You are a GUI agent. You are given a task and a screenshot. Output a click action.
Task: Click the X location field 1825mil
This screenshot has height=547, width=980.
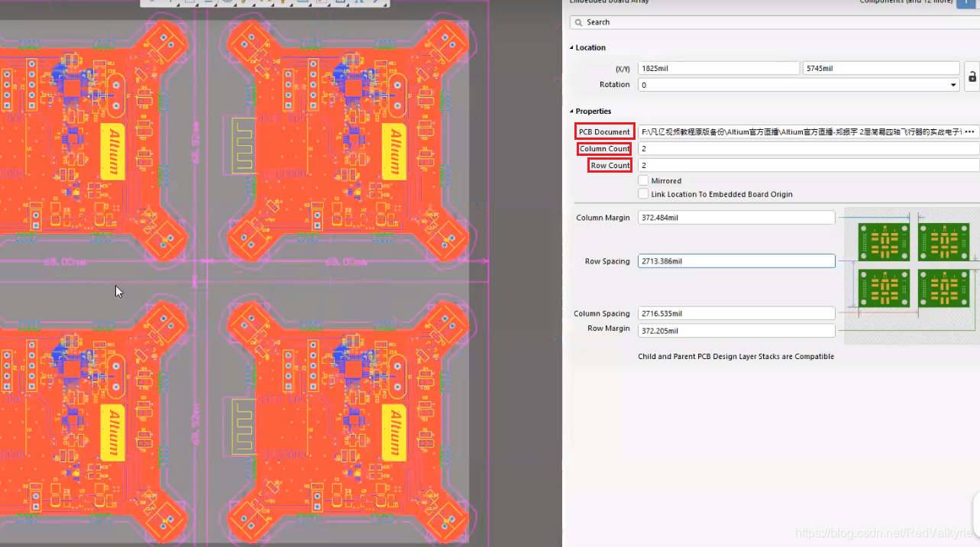tap(719, 68)
